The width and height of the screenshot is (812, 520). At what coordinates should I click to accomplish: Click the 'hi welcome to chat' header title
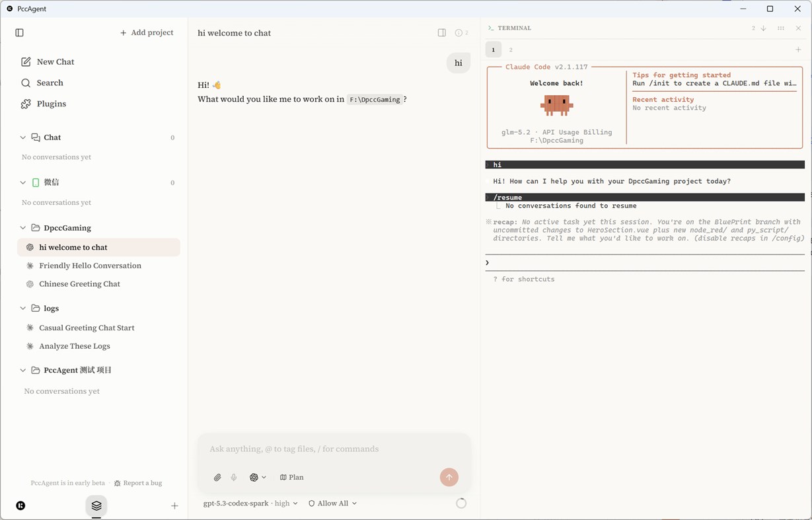pyautogui.click(x=234, y=33)
